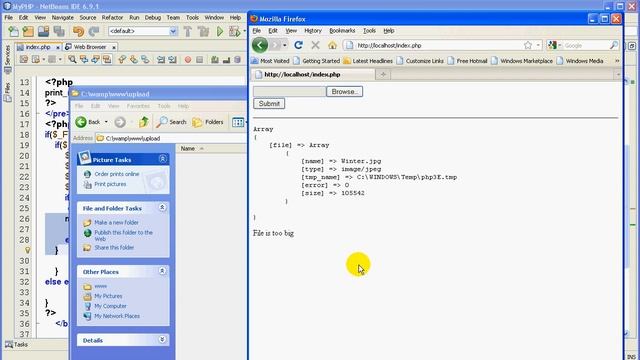Collapse Picture Tasks section in Explorer
Image resolution: width=640 pixels, height=360 pixels.
(162, 159)
